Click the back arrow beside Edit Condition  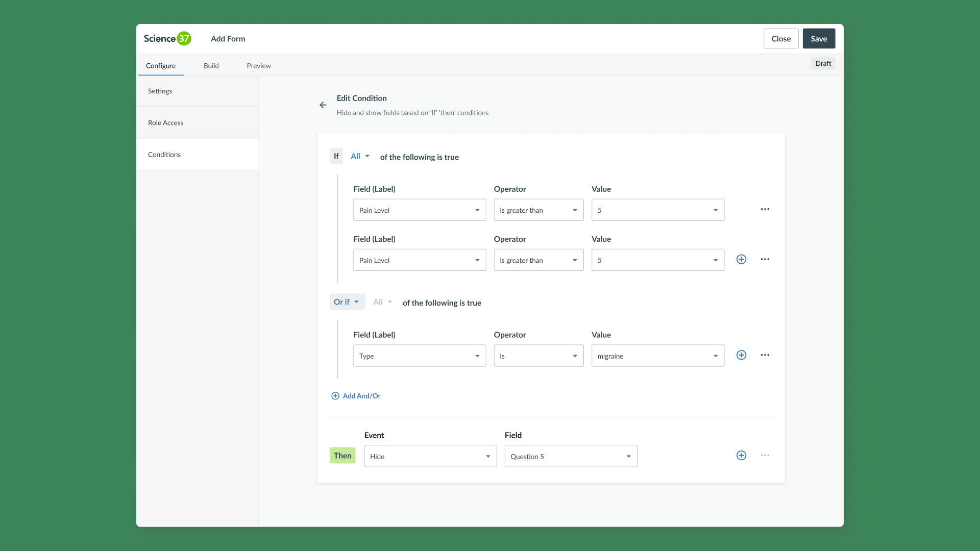coord(323,105)
